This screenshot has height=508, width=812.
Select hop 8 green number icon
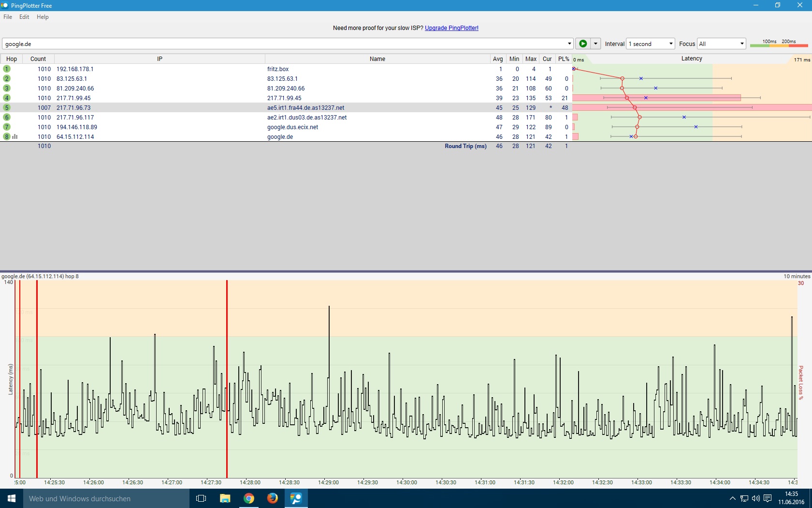(x=7, y=136)
